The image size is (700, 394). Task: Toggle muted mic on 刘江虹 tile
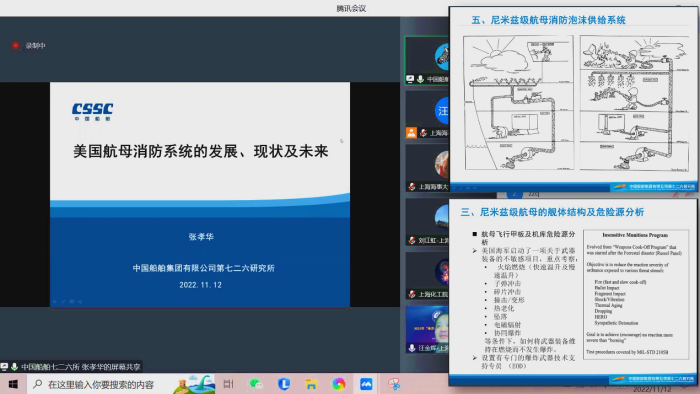(x=412, y=241)
